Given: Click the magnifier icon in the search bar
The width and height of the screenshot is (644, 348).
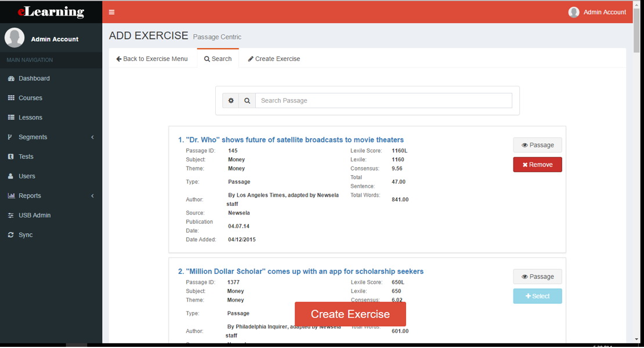Looking at the screenshot, I should 247,100.
